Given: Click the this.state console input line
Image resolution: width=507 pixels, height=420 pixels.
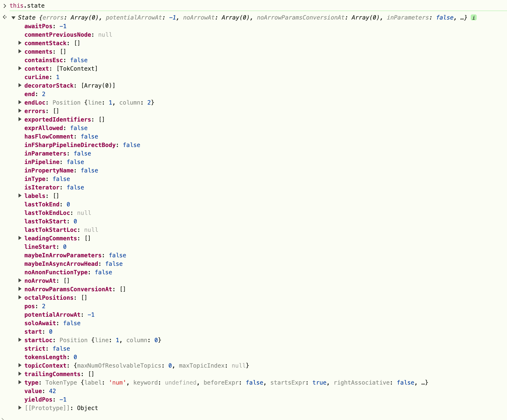Looking at the screenshot, I should click(x=27, y=6).
